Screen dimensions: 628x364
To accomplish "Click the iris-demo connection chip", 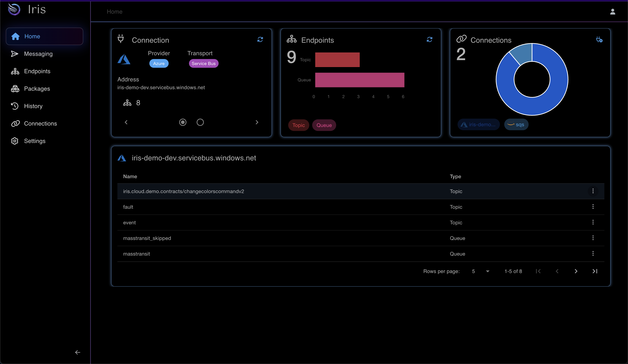I will coord(478,125).
